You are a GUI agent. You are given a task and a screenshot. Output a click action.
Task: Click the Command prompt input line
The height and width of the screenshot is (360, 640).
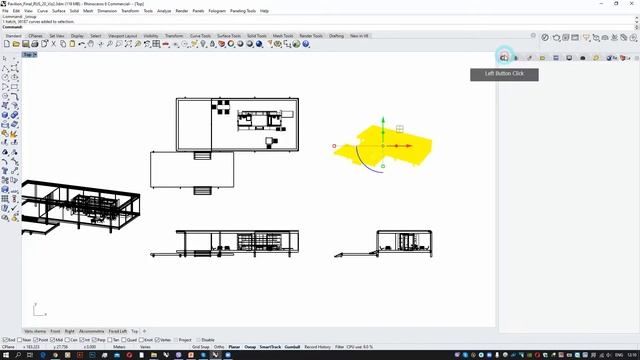click(x=318, y=27)
